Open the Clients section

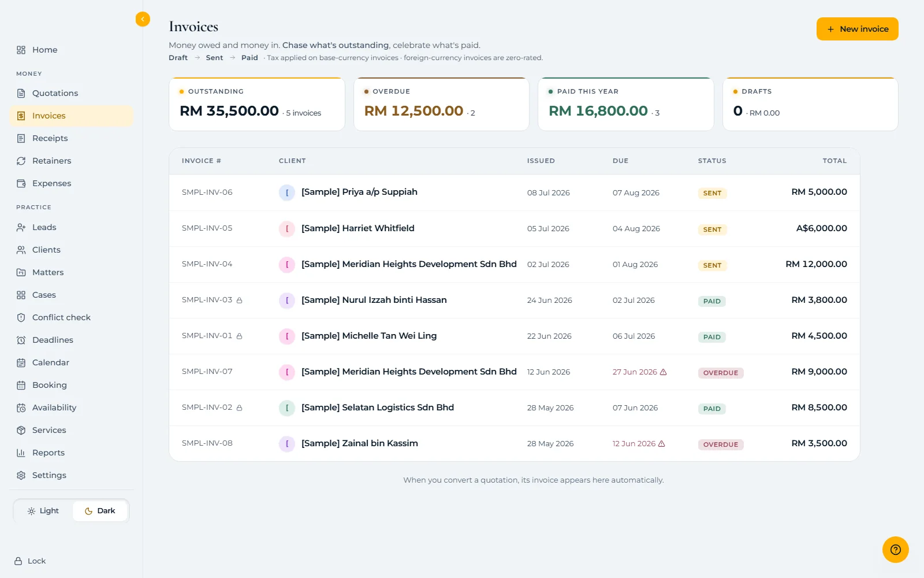click(72, 250)
